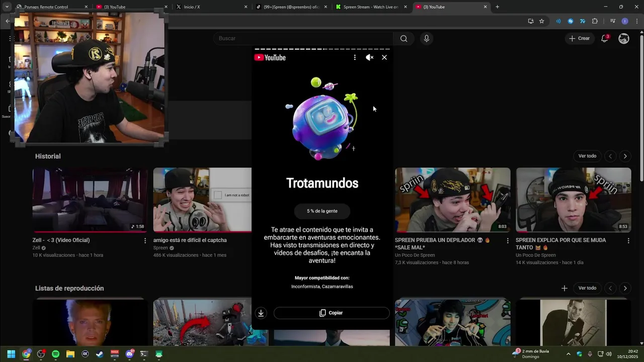
Task: Open the Recap story three-dot options menu
Action: 355,57
